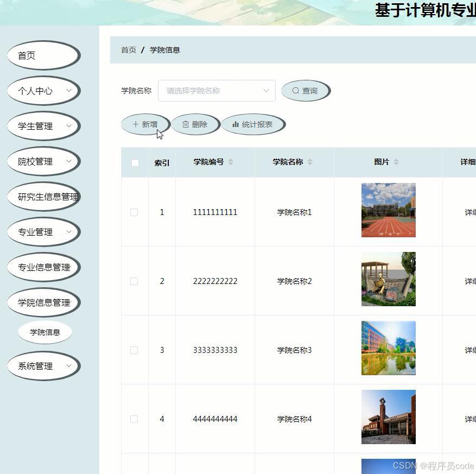This screenshot has height=474, width=476.
Task: Click the 索引 column header
Action: click(x=162, y=163)
